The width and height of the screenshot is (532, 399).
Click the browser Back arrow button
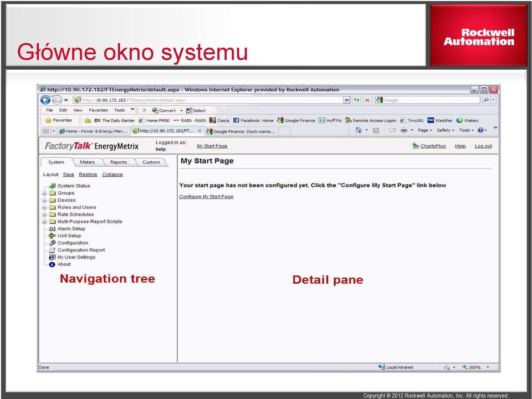point(45,100)
